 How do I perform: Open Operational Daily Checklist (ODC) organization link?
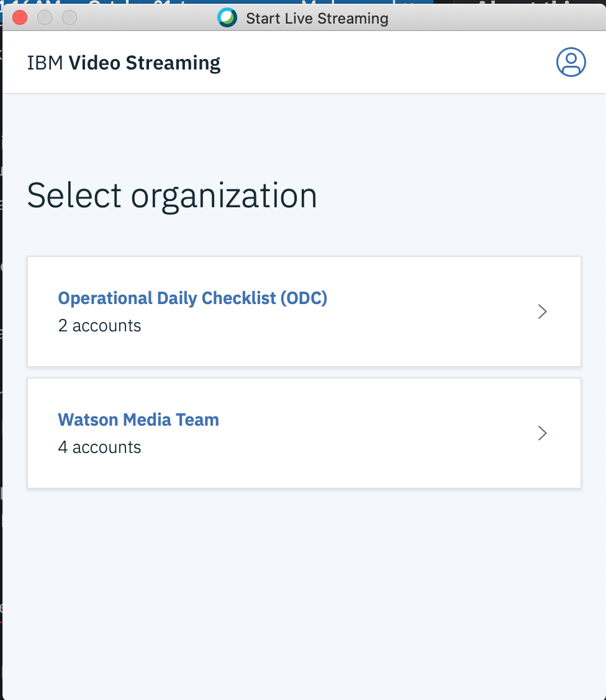[192, 298]
